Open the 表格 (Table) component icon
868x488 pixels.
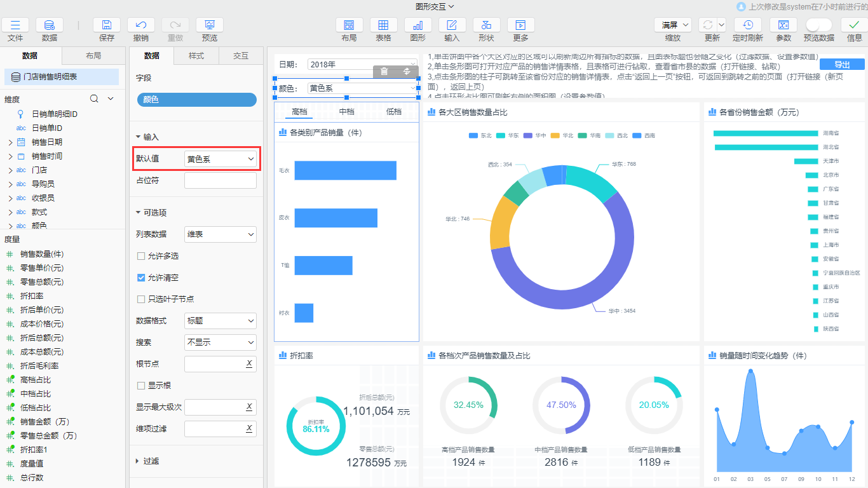point(383,25)
